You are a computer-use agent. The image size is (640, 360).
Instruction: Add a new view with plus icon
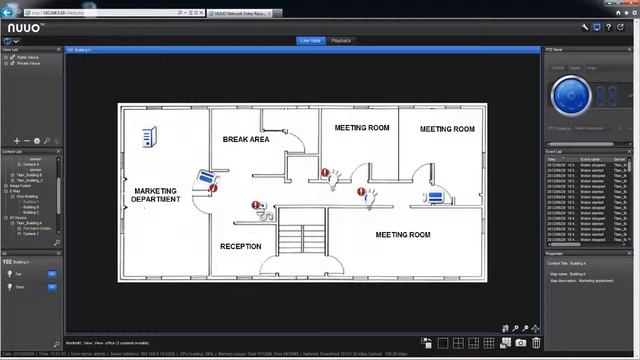click(17, 141)
